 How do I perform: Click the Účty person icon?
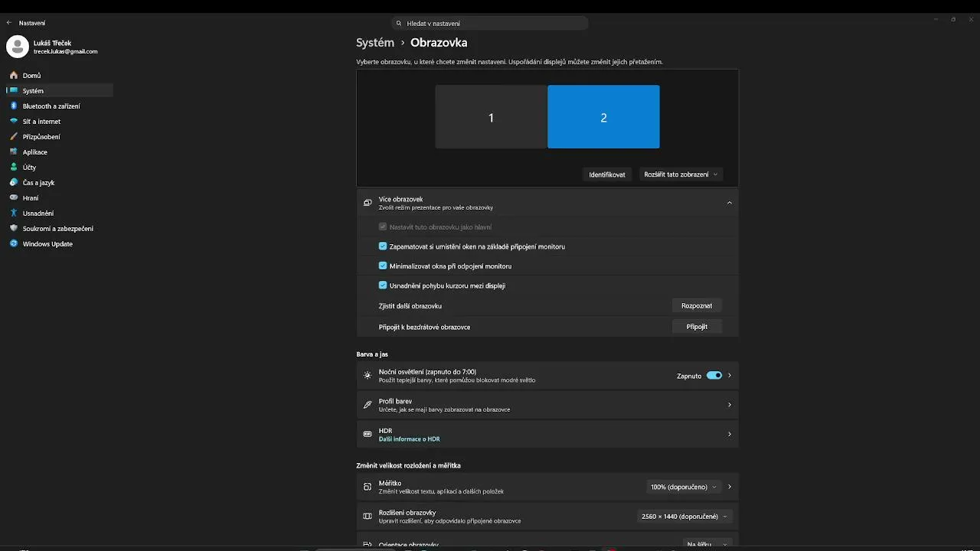(x=14, y=168)
